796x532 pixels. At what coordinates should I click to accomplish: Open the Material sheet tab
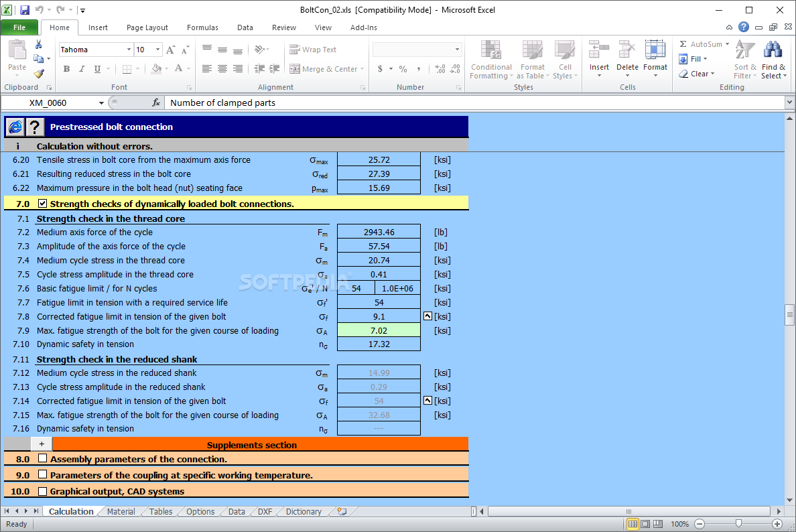pyautogui.click(x=121, y=512)
